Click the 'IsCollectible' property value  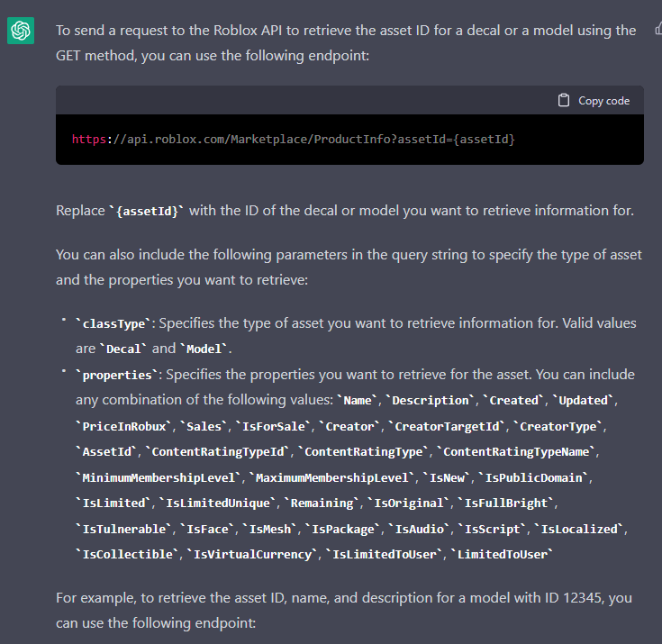(x=128, y=555)
